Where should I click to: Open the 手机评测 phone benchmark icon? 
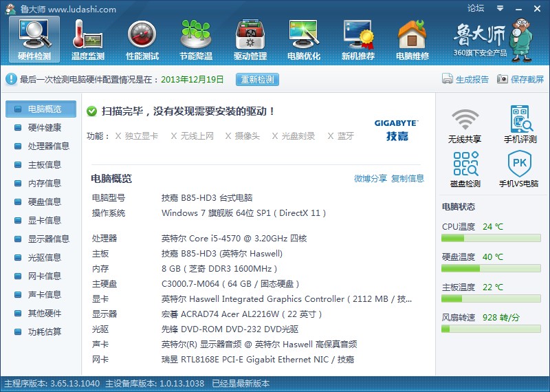520,124
